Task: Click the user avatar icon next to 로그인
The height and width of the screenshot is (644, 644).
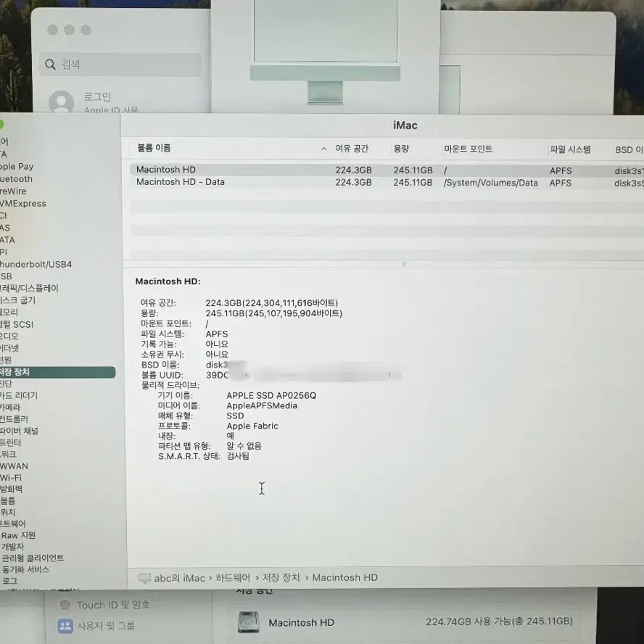Action: [61, 102]
